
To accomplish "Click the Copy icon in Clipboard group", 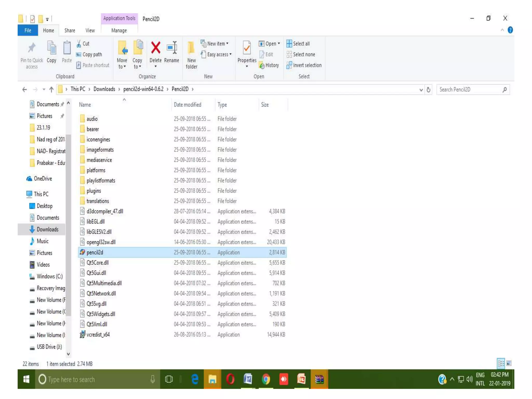I will click(51, 48).
